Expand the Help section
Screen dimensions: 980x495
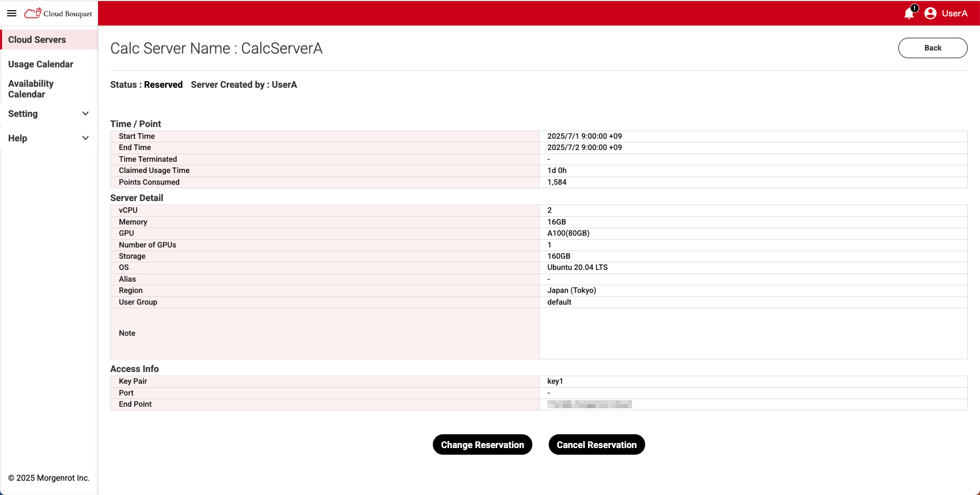click(x=18, y=138)
